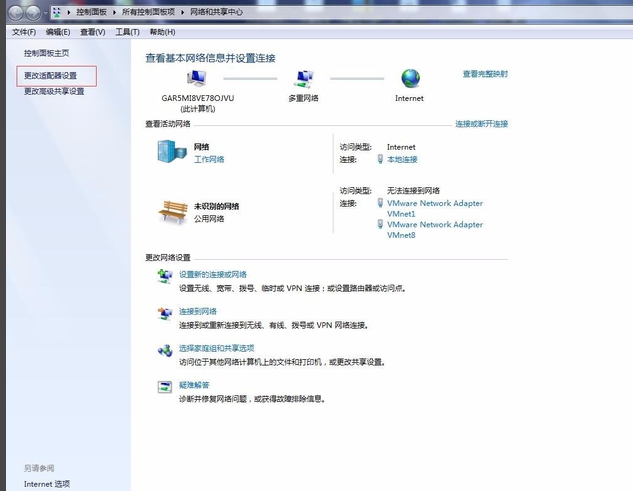Click the 更改高级共享设置 sidebar link
This screenshot has height=491, width=633.
pos(54,91)
